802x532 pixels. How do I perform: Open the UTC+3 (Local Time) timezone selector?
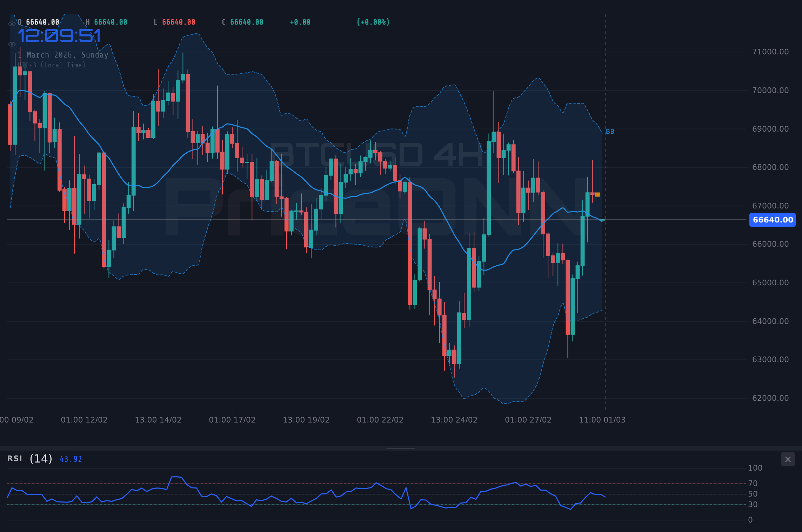52,65
